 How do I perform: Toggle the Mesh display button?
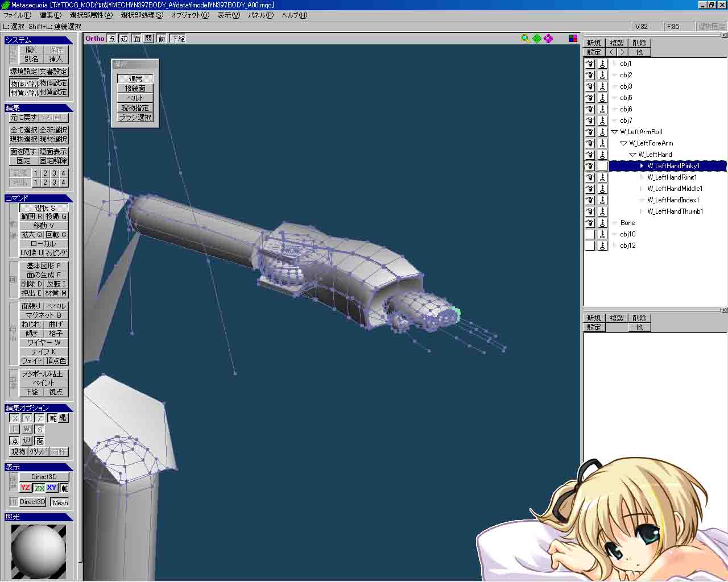60,502
